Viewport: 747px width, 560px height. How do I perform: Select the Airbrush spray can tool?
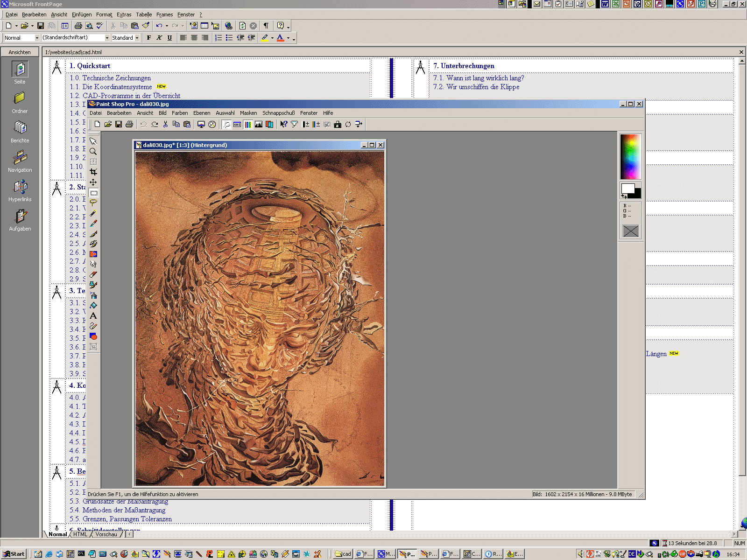[x=93, y=295]
